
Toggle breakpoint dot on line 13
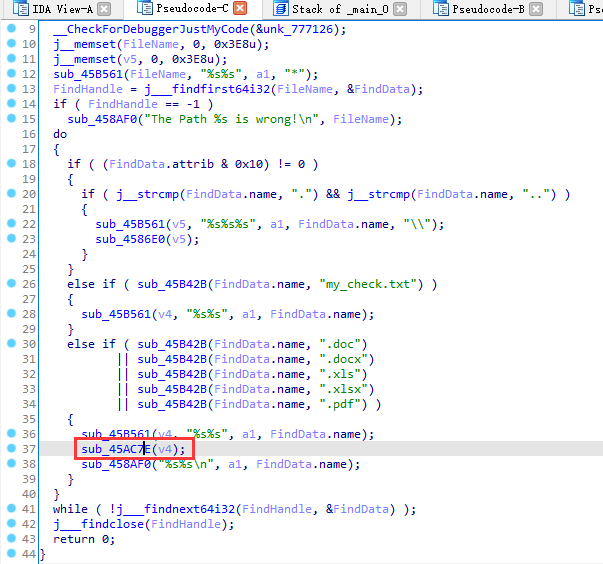[x=11, y=88]
